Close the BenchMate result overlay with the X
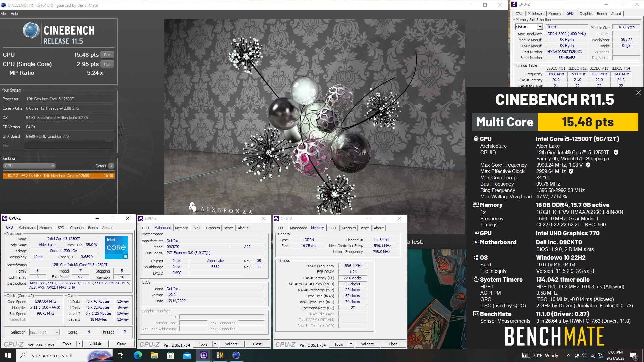 (638, 93)
